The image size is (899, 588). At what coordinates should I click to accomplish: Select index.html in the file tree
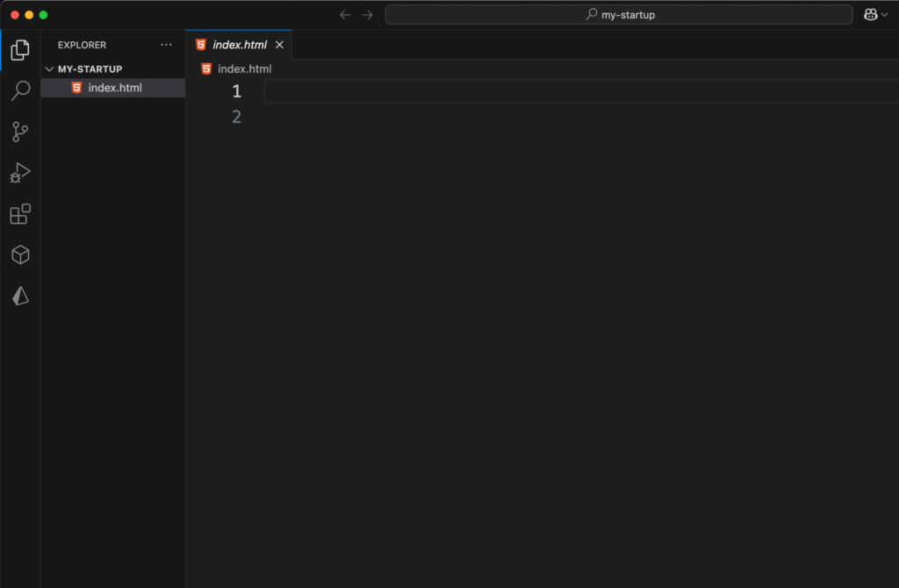pos(114,88)
